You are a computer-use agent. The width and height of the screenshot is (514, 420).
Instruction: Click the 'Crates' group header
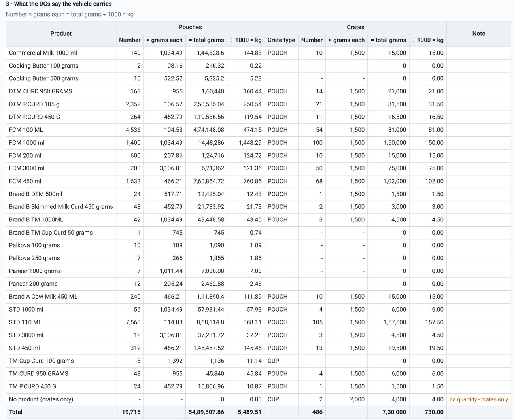(x=355, y=27)
